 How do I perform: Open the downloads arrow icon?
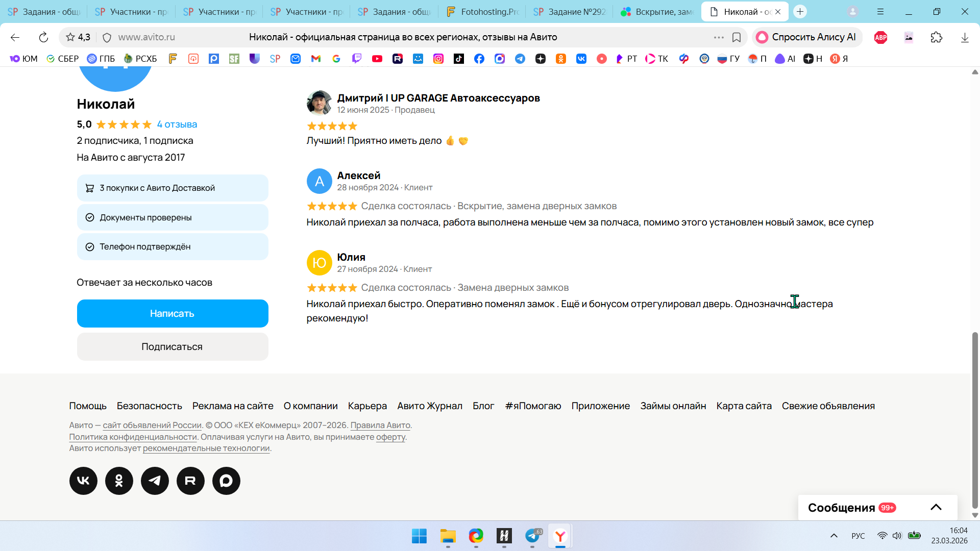pos(965,37)
